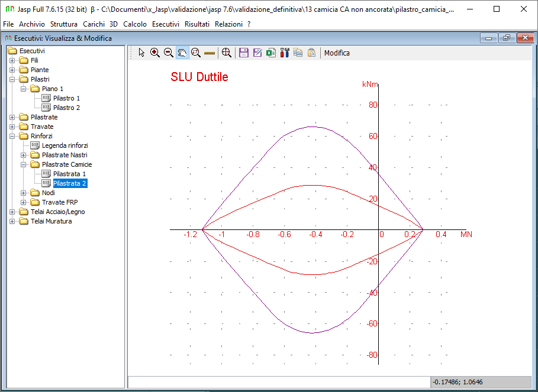Viewport: 538px width, 392px height.
Task: Expand the Travate folder node
Action: tap(12, 127)
